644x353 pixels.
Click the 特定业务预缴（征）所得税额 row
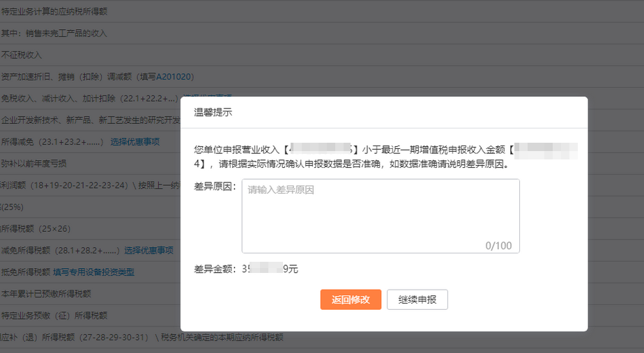54,315
